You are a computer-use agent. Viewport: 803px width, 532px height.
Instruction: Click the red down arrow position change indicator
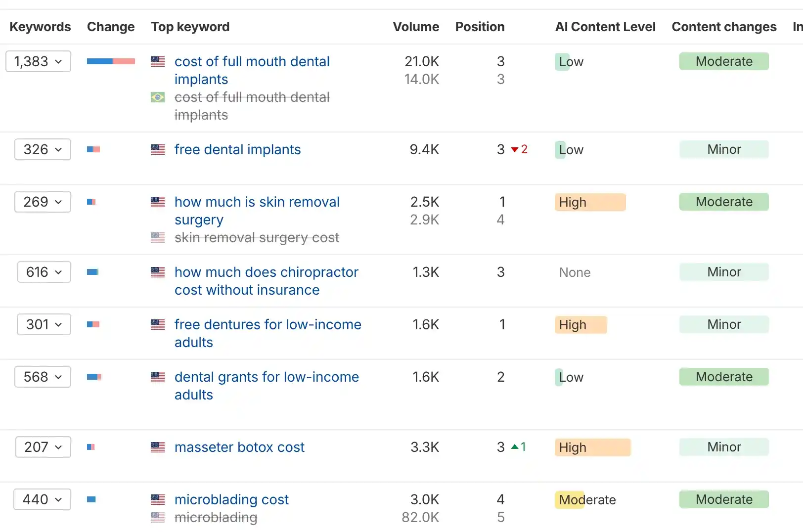pos(515,149)
